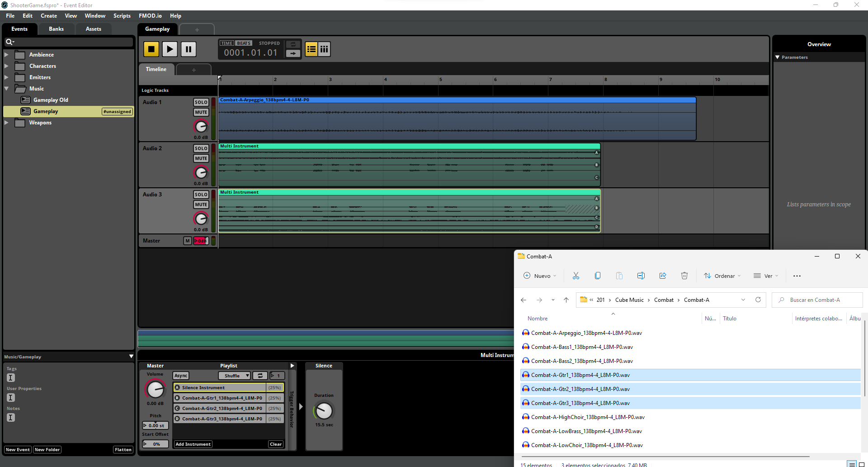Mute the Audio 3 track

pos(201,205)
